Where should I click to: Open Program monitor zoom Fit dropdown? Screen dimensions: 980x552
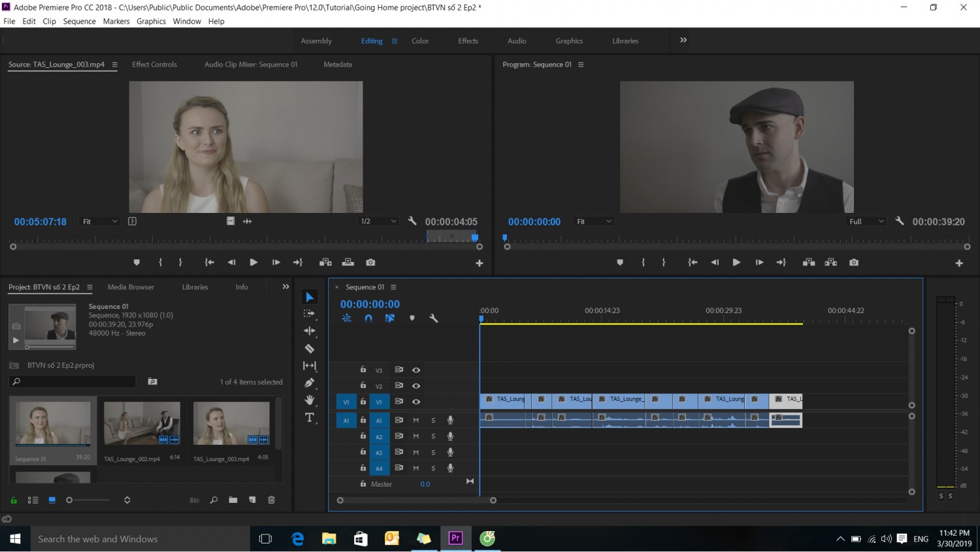pyautogui.click(x=594, y=221)
